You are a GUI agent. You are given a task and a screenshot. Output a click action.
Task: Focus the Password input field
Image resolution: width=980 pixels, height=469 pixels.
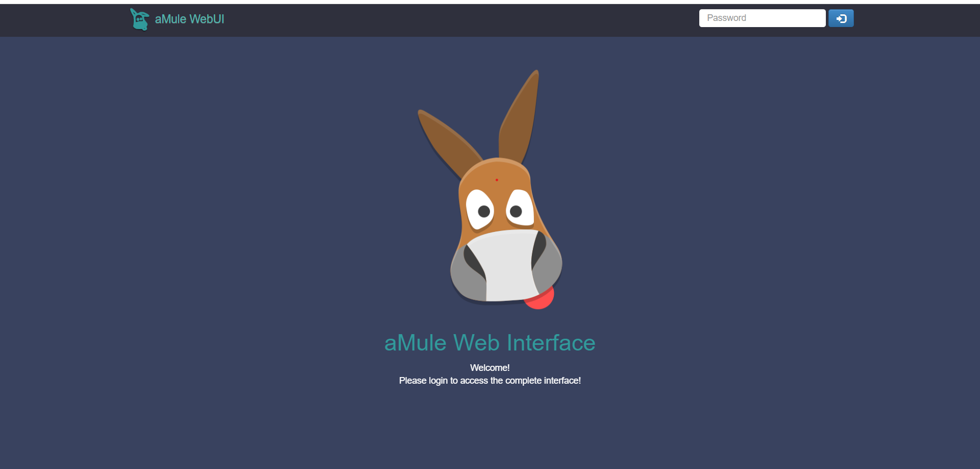pos(762,18)
